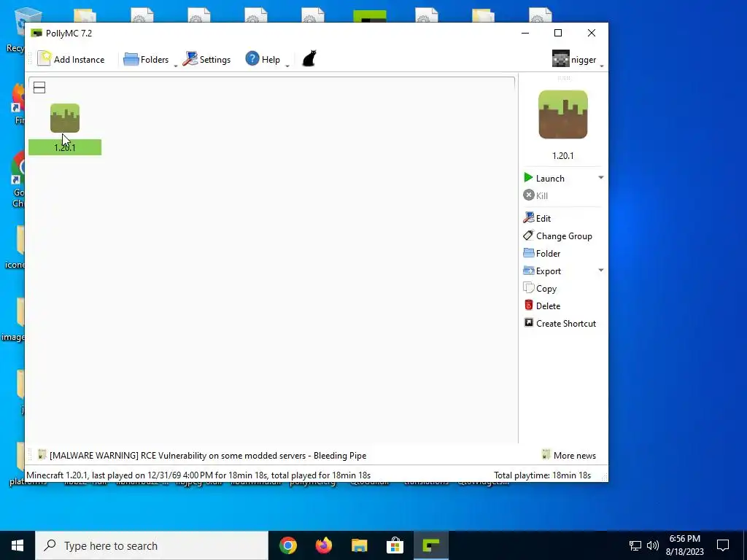Click Export in the side panel
This screenshot has width=747, height=560.
click(x=542, y=271)
